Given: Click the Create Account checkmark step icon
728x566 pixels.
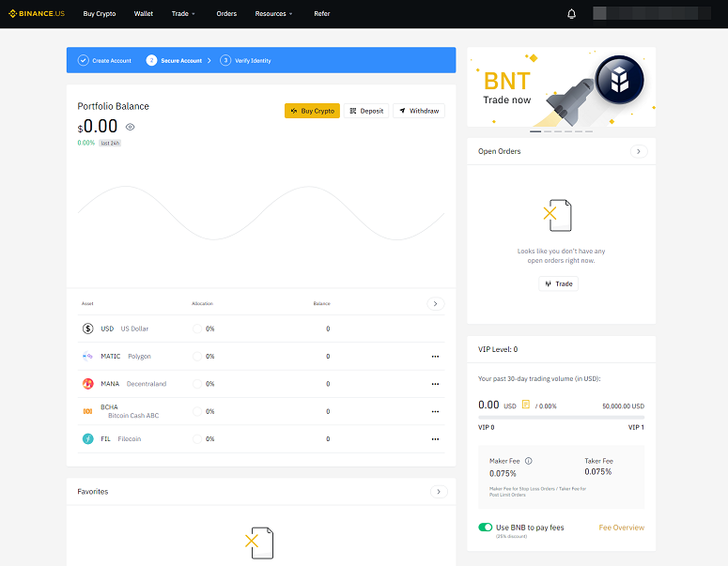Looking at the screenshot, I should (83, 60).
